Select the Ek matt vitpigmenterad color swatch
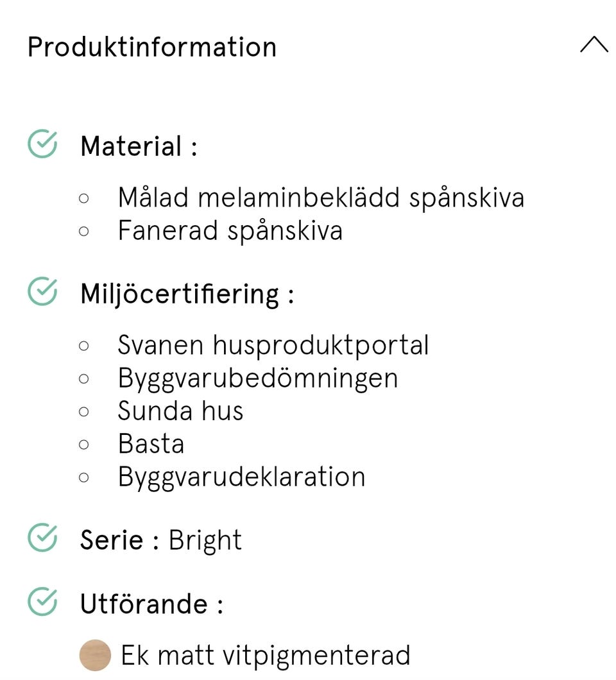 95,655
